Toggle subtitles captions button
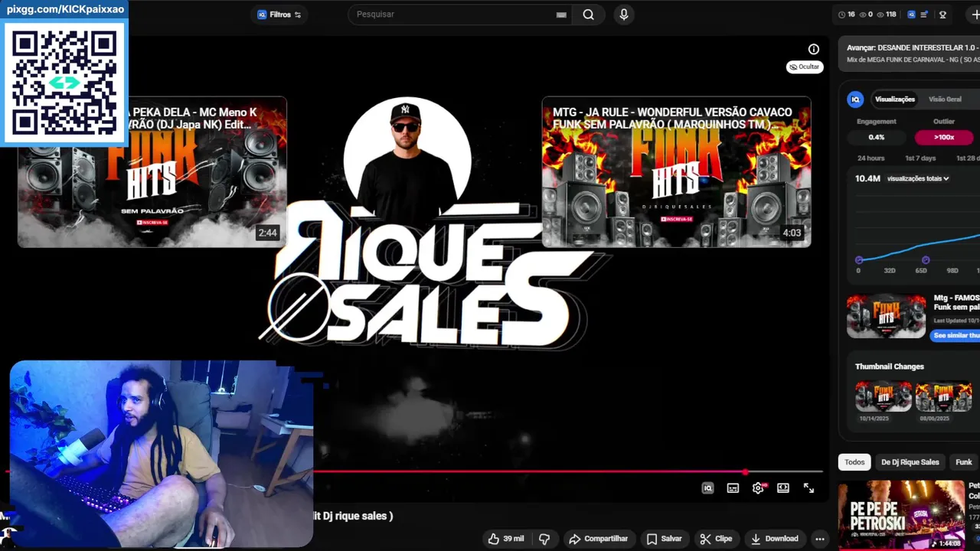 point(733,488)
